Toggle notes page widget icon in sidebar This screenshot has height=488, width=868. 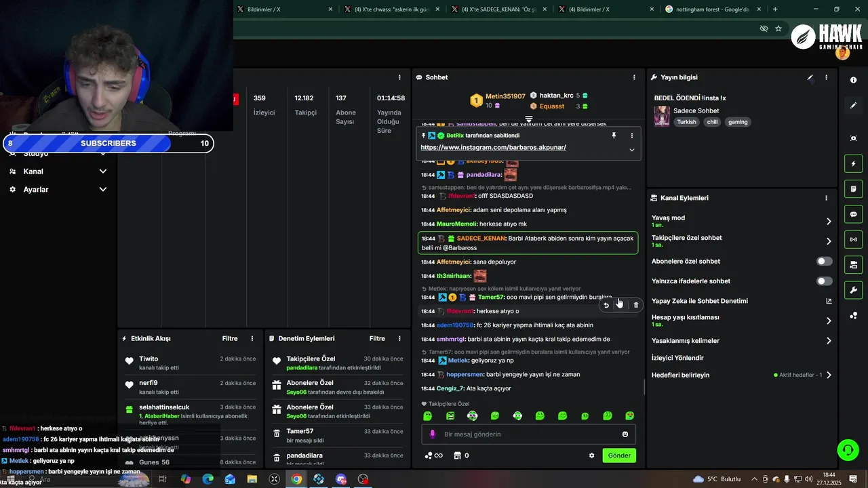853,188
